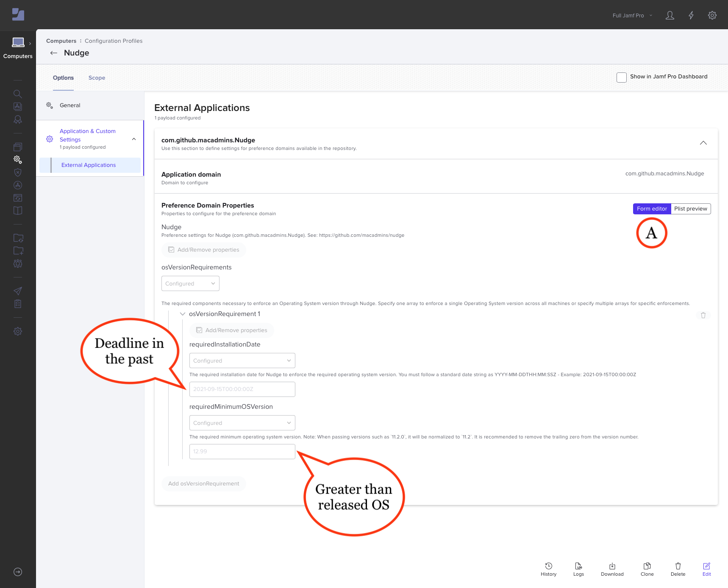The width and height of the screenshot is (728, 588).
Task: Open the PreStage Enrollments clipboard icon
Action: coord(18,304)
